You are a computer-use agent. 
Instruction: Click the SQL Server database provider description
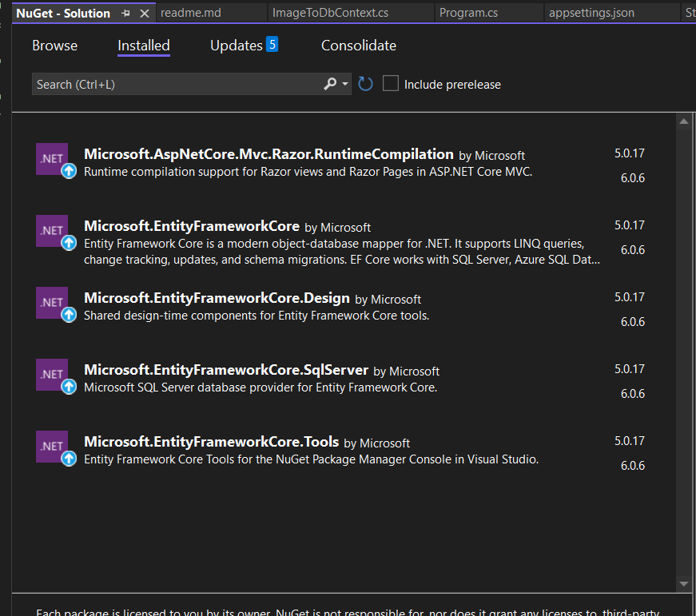coord(261,387)
